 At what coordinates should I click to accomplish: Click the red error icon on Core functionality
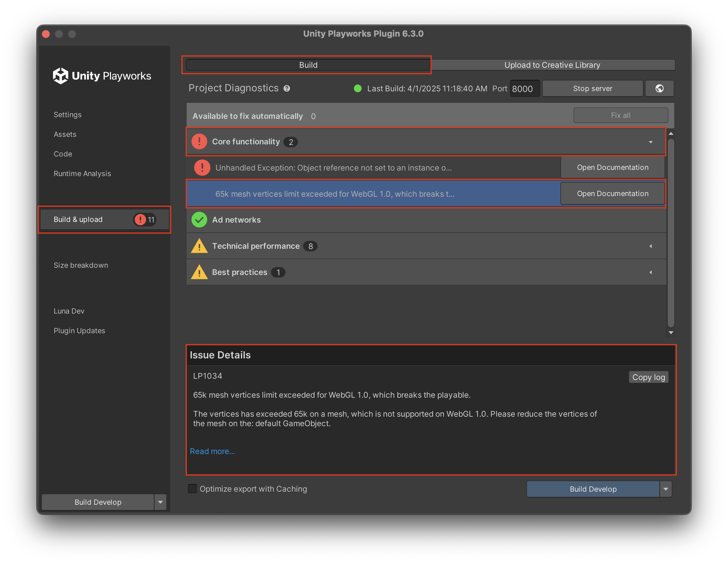[199, 142]
